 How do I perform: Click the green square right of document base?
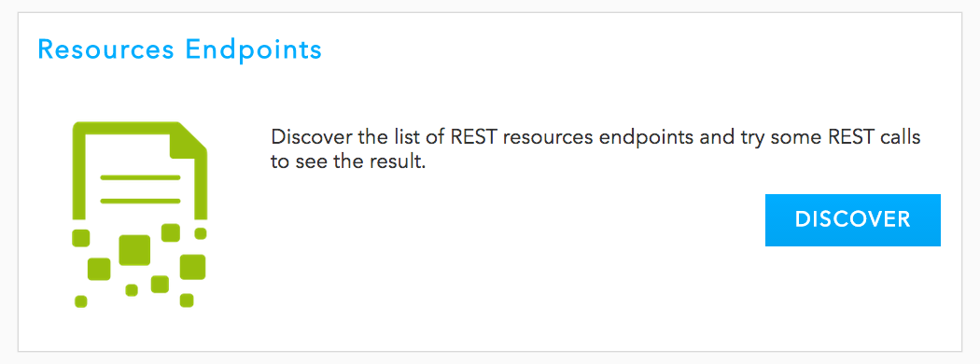tap(201, 233)
